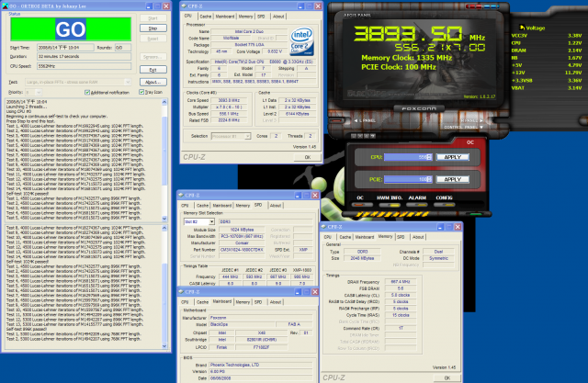Click the Exit button in ORTHOS

click(153, 70)
